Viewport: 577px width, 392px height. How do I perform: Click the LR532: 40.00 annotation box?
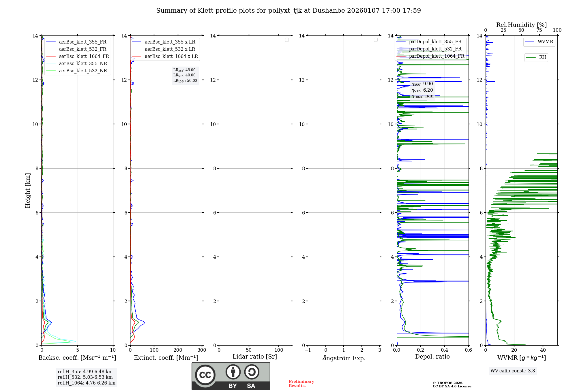[184, 75]
